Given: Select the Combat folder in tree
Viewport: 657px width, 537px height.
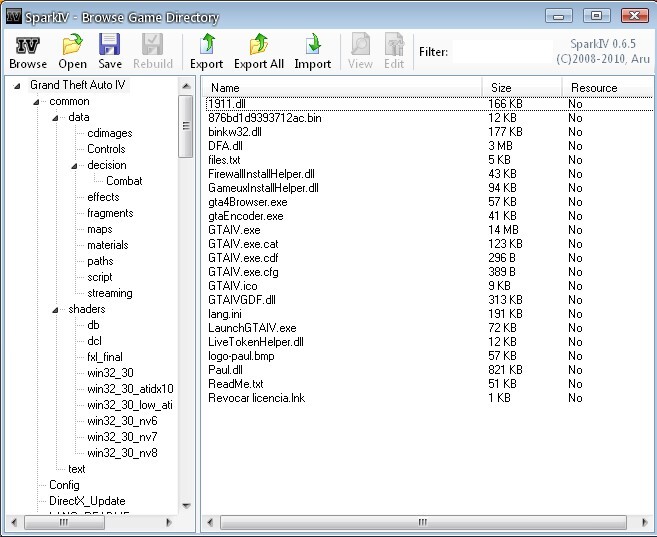Looking at the screenshot, I should (x=124, y=181).
